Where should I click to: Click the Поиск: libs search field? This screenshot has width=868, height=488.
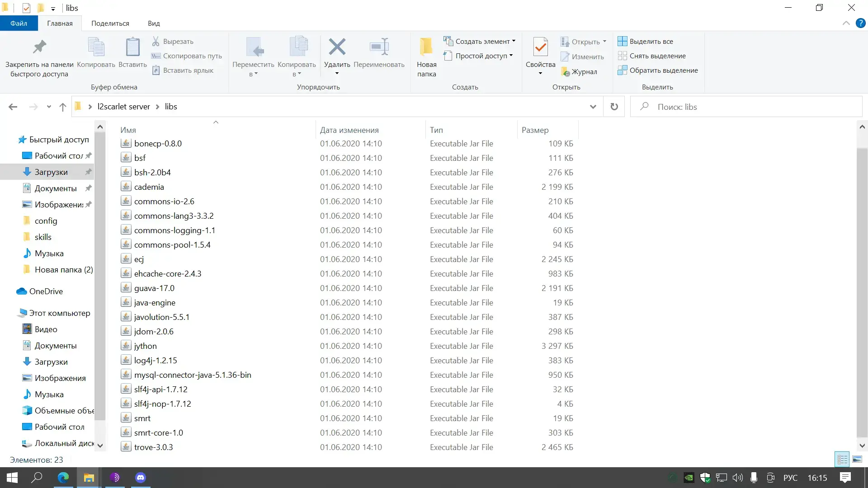click(746, 107)
